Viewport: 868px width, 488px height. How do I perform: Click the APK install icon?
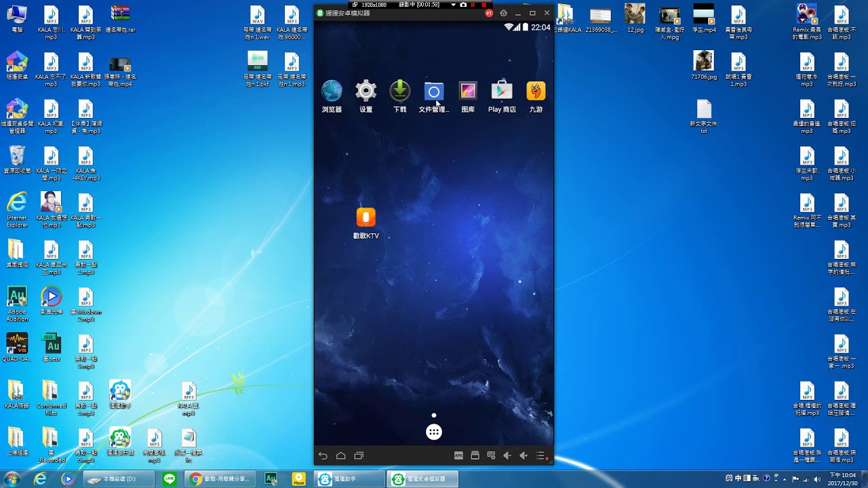458,455
